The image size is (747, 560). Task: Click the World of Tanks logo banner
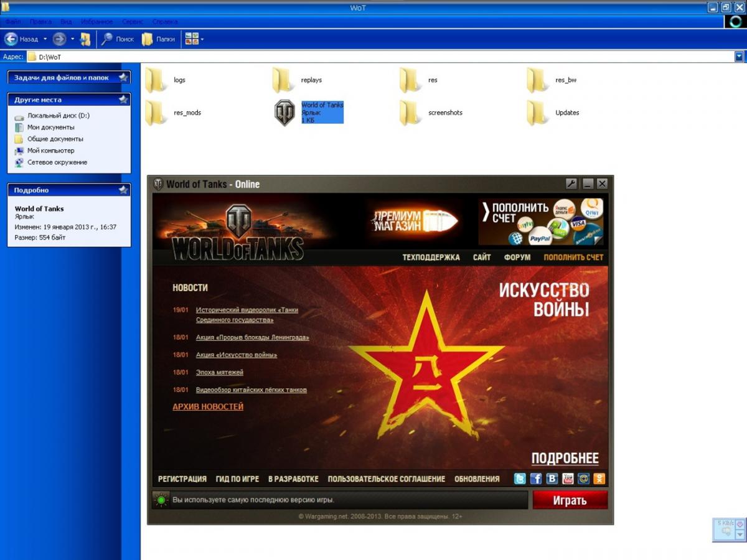[238, 231]
